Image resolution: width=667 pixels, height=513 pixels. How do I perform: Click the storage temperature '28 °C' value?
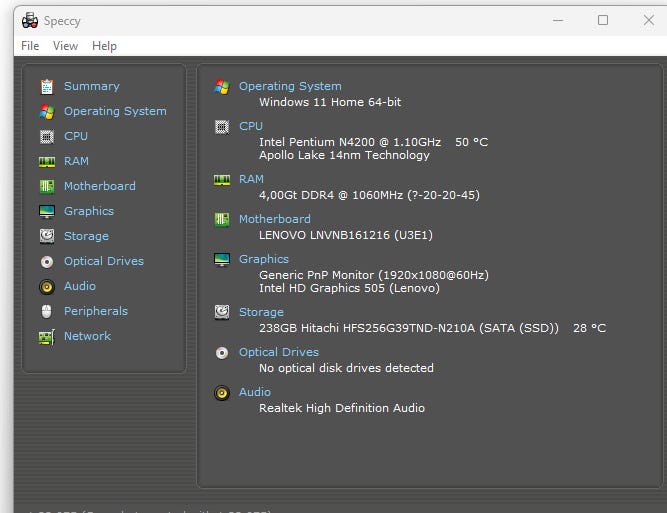[590, 328]
